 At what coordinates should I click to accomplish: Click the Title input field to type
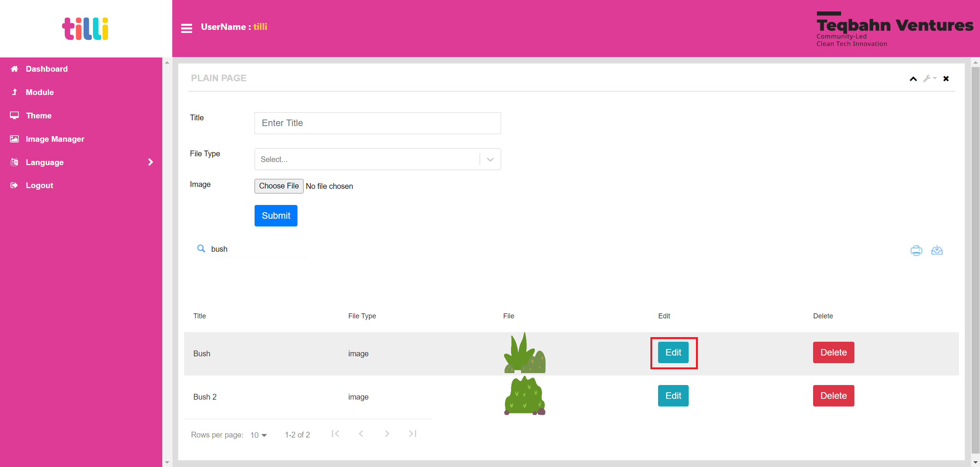click(x=378, y=123)
